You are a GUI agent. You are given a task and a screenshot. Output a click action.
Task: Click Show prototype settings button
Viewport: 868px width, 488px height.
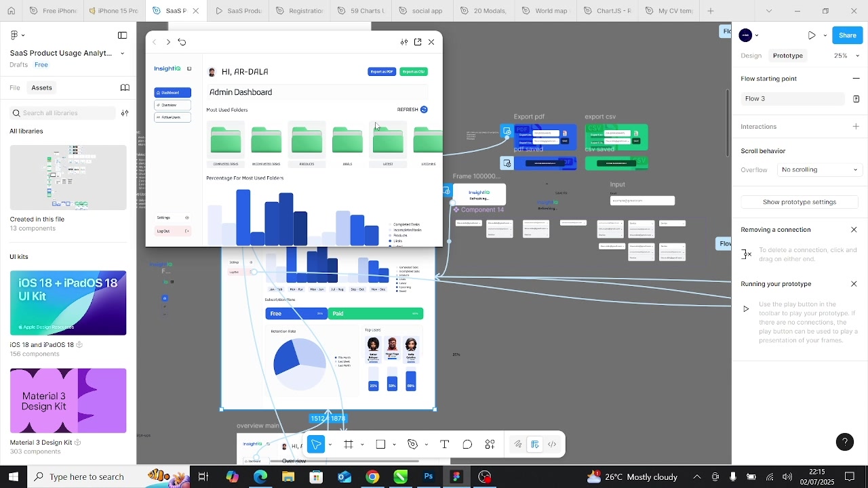click(x=800, y=202)
